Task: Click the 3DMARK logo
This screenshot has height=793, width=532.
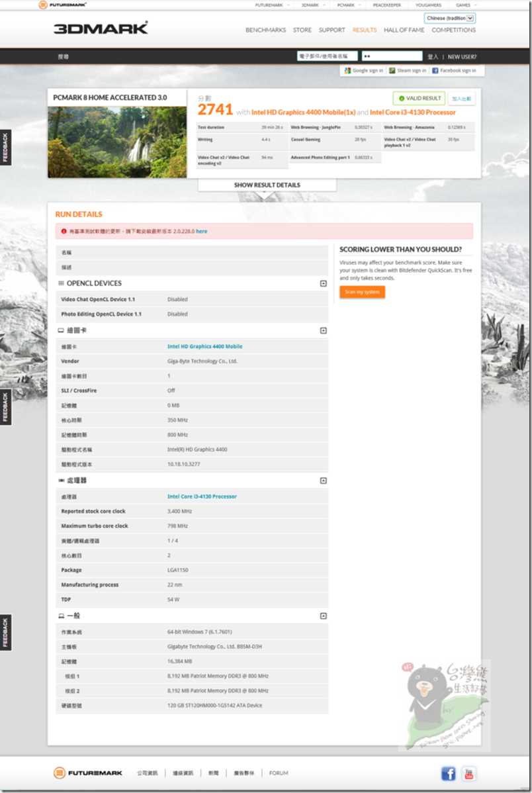Action: [x=101, y=28]
